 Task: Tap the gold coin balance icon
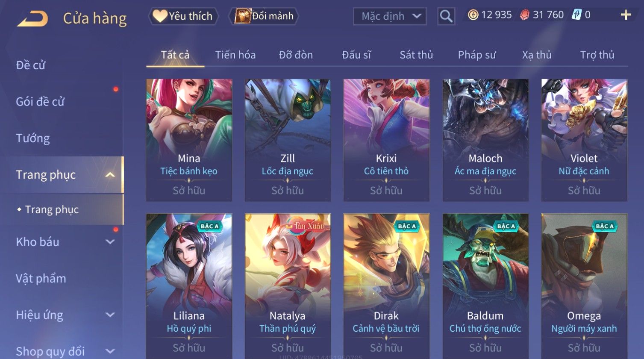(x=473, y=15)
